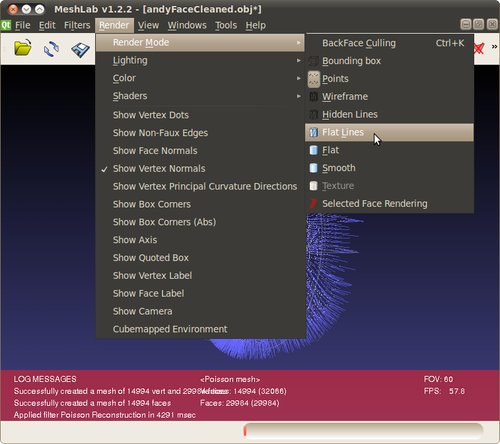Screen dimensions: 500x444
Task: Open the File menu
Action: (x=23, y=25)
